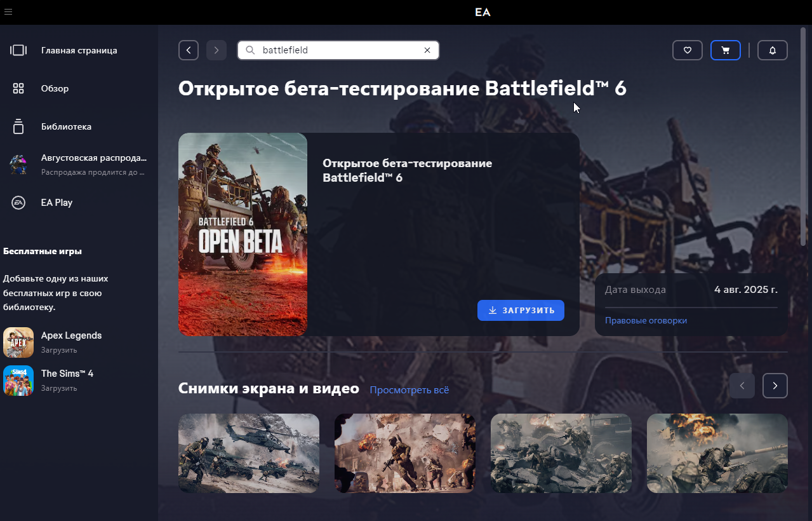Click Загрузить under Apex Legends
The image size is (812, 521).
click(x=59, y=350)
